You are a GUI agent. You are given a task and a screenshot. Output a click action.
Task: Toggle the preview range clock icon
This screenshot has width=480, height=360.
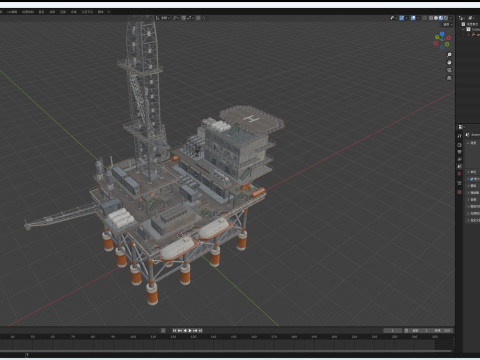406,331
